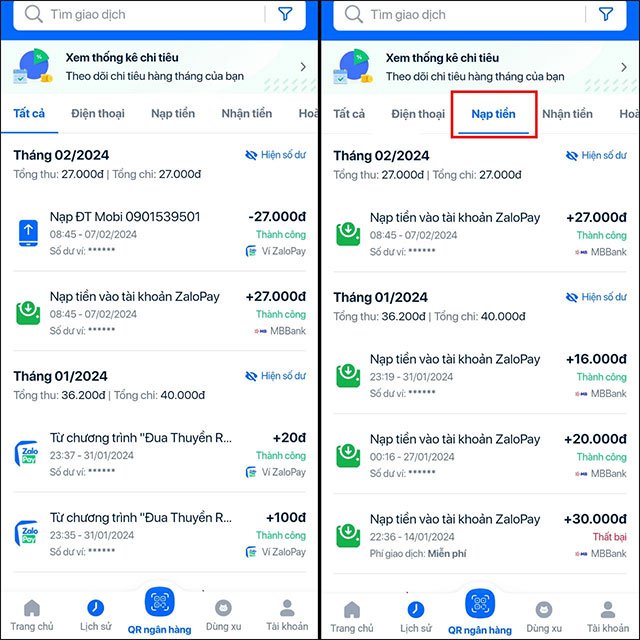Toggle Hiện số dư for Tháng 02/2024 on left
Viewport: 640px width, 640px height.
[276, 155]
